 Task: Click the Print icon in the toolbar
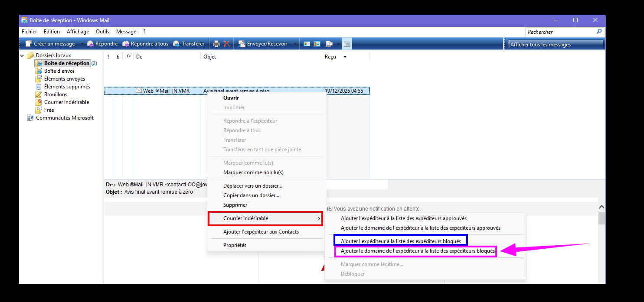216,44
